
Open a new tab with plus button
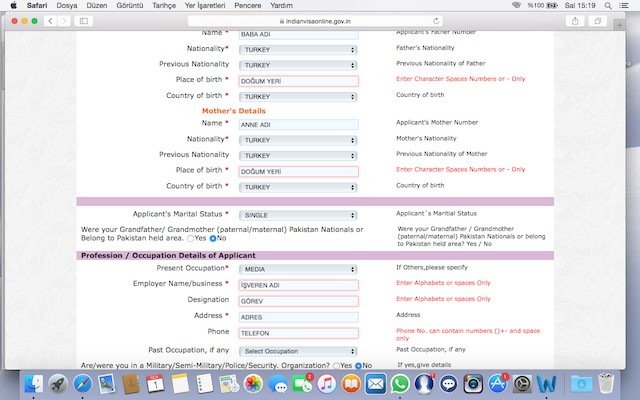619,25
